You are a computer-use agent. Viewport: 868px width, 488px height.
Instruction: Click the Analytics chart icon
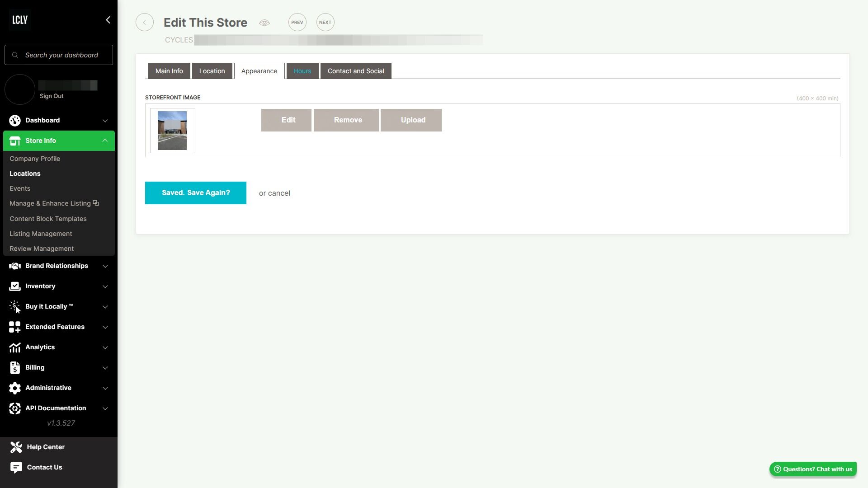click(x=15, y=347)
